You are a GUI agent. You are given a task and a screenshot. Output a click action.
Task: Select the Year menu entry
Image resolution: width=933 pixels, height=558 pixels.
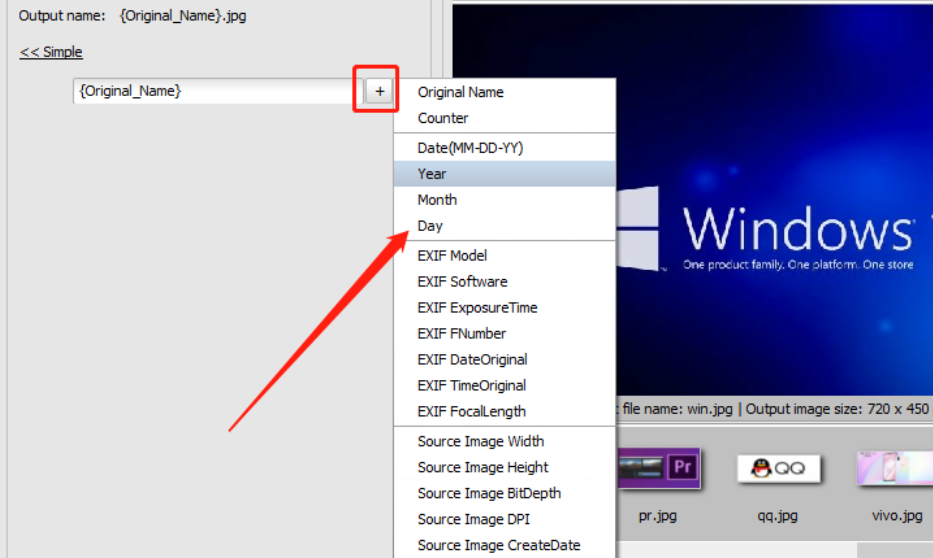tap(505, 174)
